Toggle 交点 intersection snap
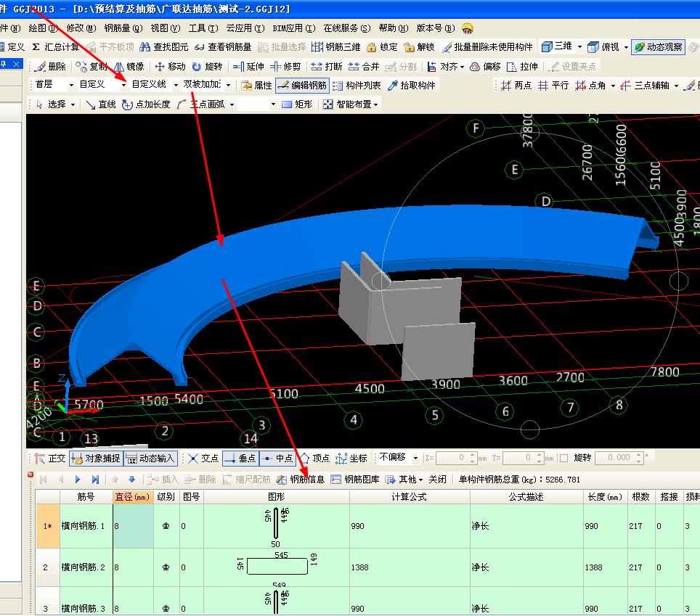 click(x=203, y=458)
